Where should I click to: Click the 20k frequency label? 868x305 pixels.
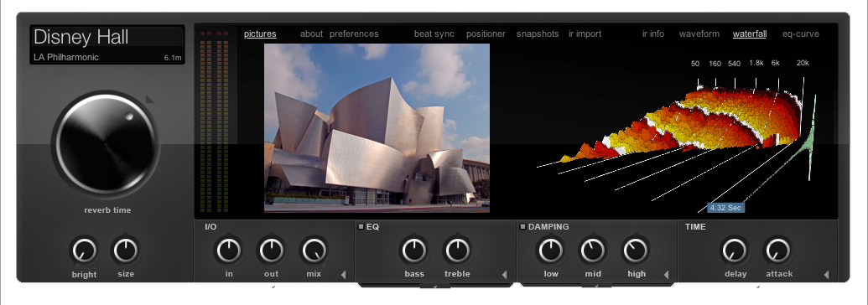[803, 63]
